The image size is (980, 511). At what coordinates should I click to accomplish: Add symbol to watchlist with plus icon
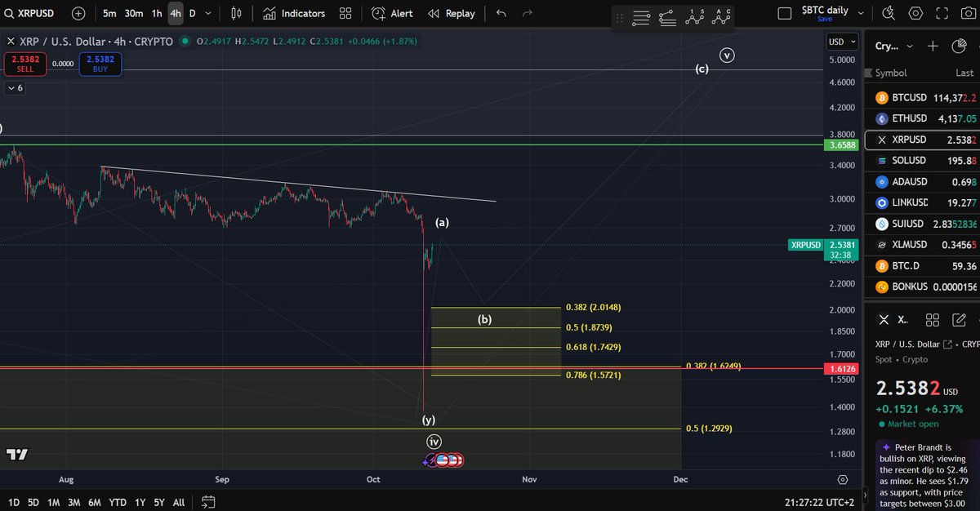[x=933, y=46]
